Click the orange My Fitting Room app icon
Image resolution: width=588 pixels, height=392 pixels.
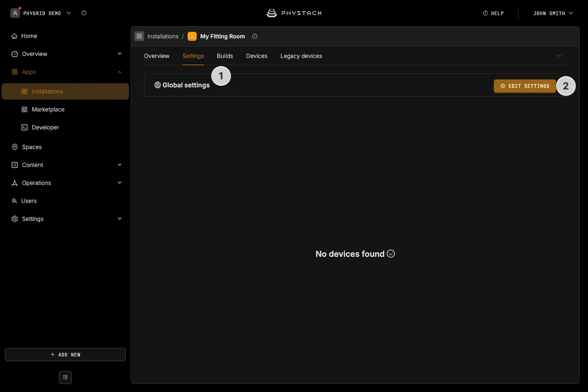click(x=192, y=36)
